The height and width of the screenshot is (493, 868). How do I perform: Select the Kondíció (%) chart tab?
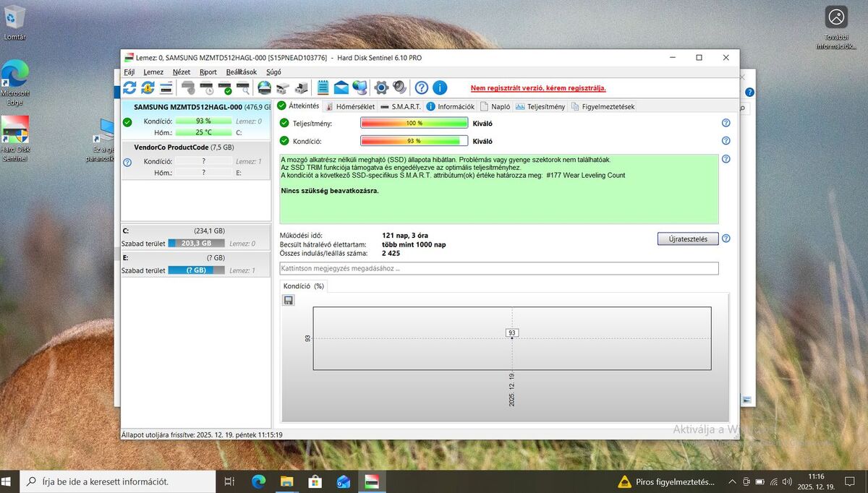[303, 286]
